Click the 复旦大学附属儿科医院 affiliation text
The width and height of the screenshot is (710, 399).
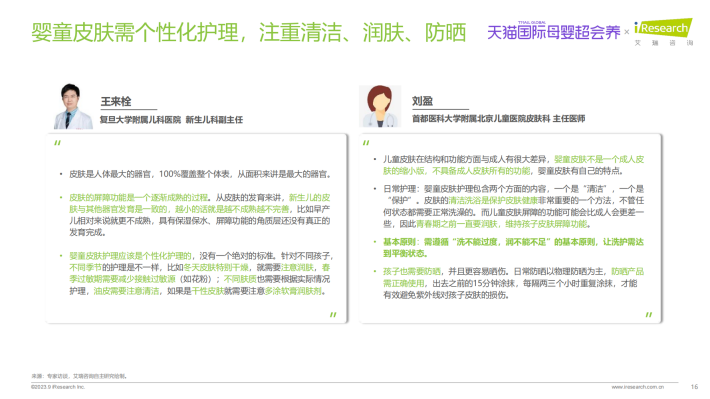[x=140, y=120]
